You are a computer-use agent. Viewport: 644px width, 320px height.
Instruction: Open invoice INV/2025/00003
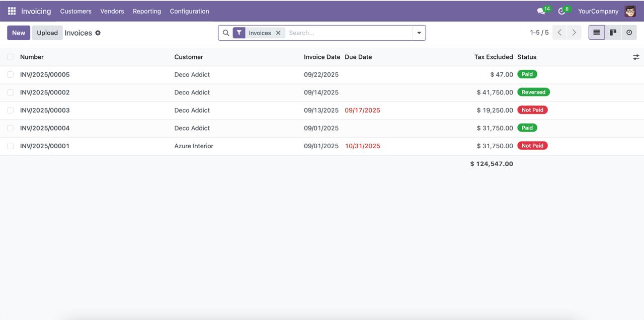coord(45,110)
